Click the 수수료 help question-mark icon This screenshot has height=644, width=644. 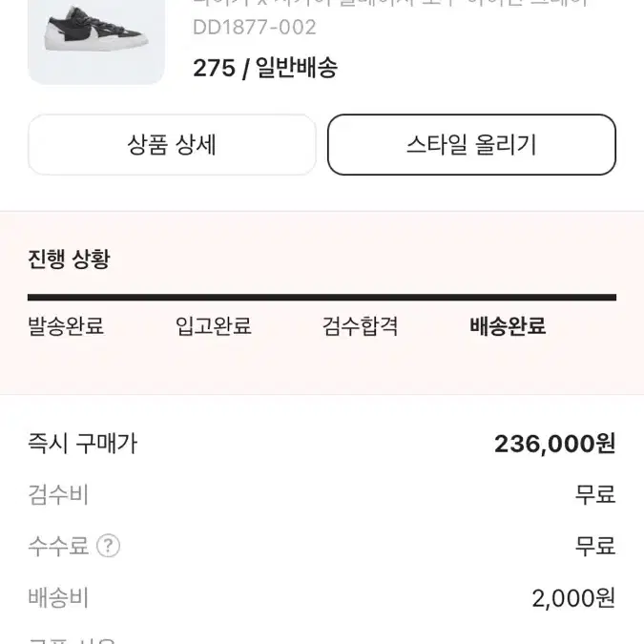pos(108,546)
